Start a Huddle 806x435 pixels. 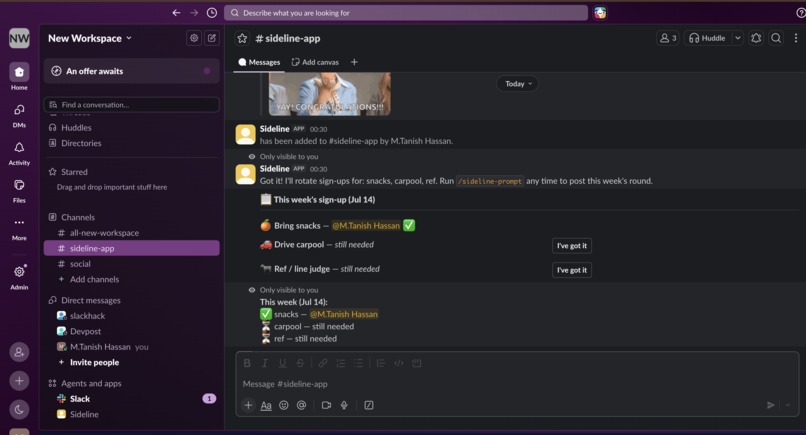pyautogui.click(x=707, y=38)
